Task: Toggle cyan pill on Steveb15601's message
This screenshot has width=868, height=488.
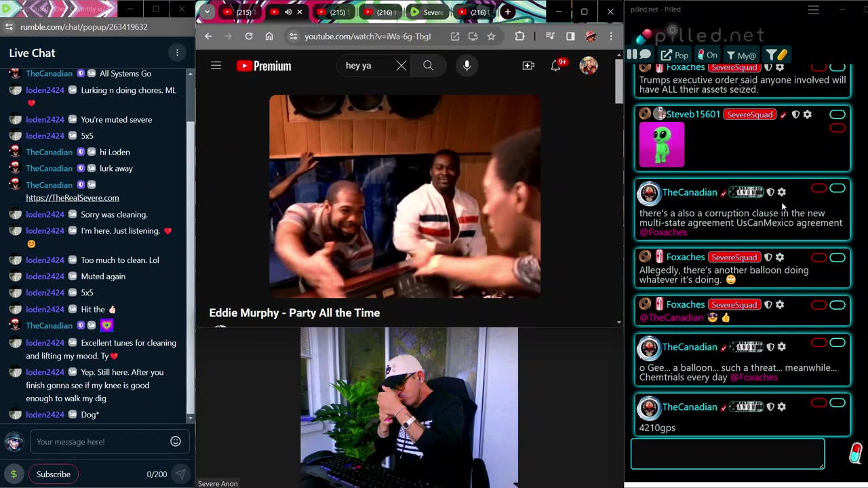Action: point(837,114)
